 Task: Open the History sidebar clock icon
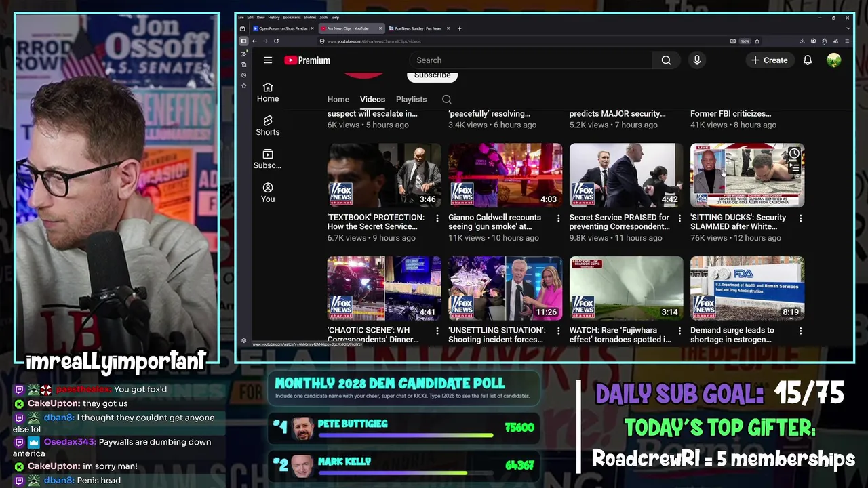click(243, 75)
